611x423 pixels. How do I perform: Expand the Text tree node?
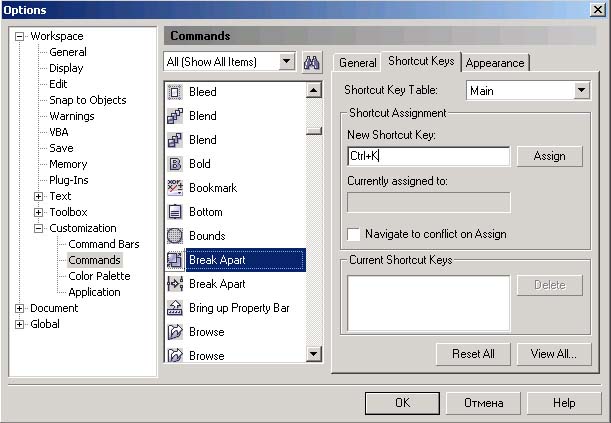click(38, 196)
